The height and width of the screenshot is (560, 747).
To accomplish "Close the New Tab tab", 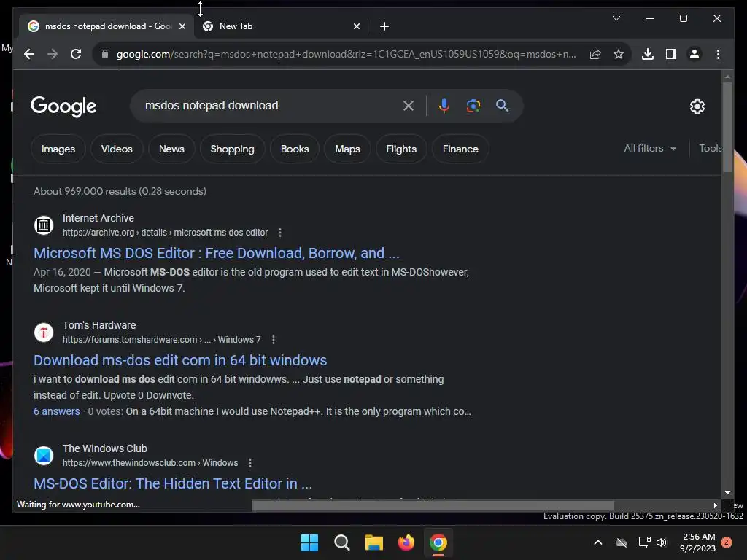I will (356, 26).
